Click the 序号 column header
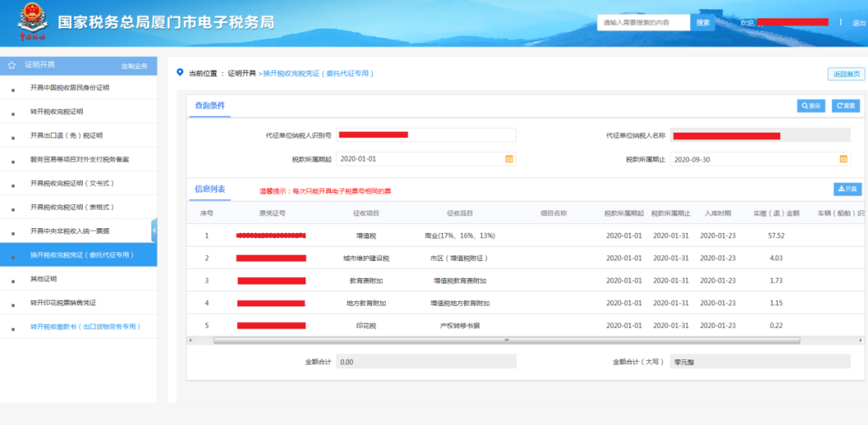The width and height of the screenshot is (868, 425). (x=207, y=213)
